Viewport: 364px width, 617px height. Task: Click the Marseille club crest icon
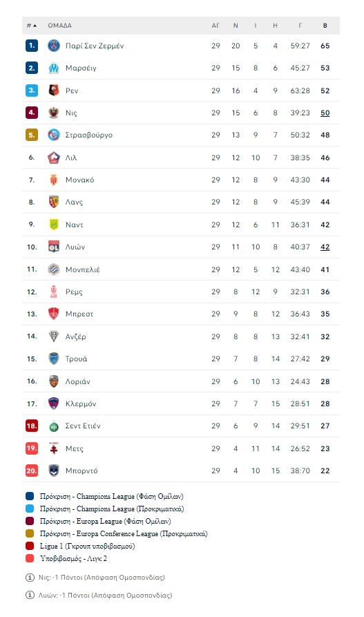click(53, 68)
